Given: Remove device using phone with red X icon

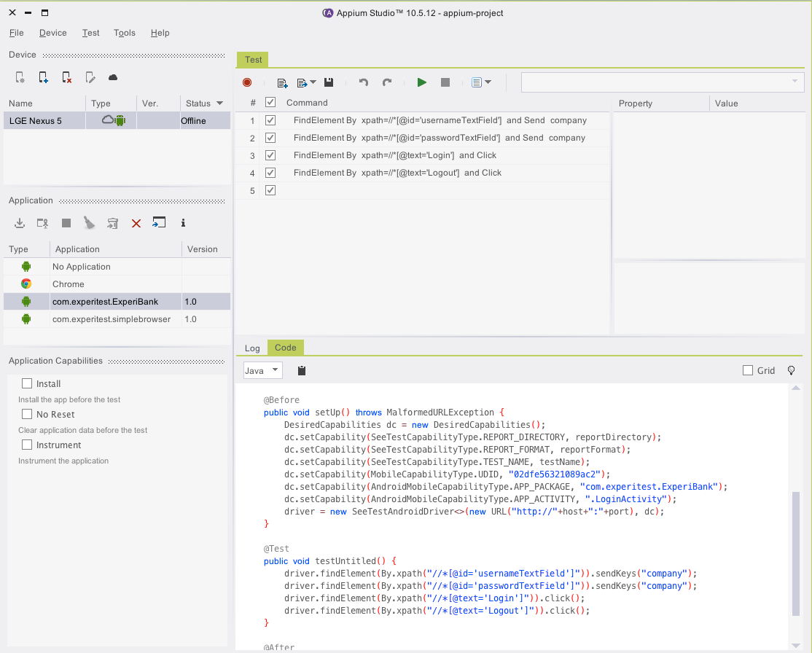Looking at the screenshot, I should tap(67, 78).
